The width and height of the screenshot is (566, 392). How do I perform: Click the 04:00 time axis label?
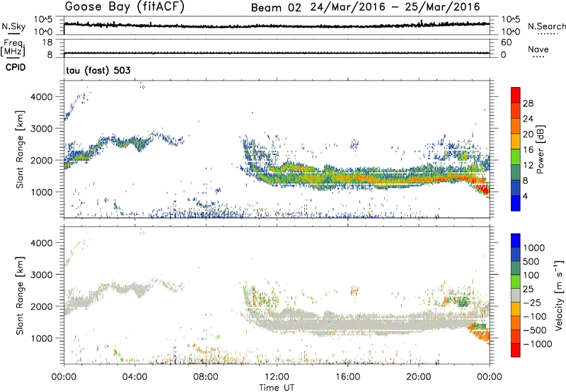[x=134, y=377]
